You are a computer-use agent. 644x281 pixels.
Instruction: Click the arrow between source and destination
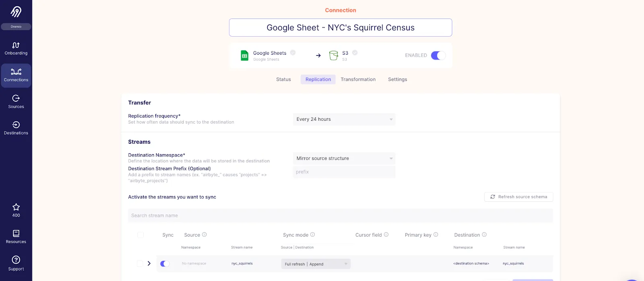click(318, 56)
